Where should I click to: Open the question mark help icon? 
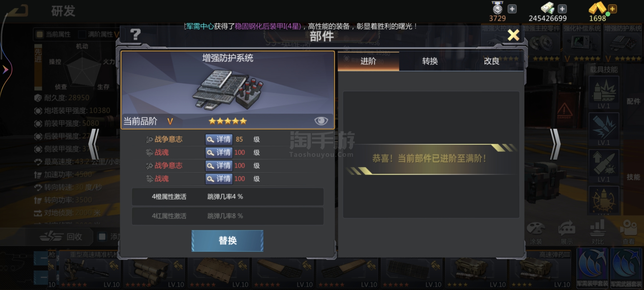point(135,35)
